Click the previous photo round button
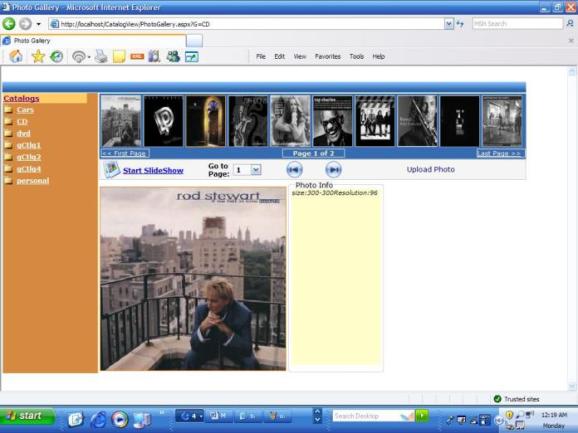Viewport: 578px width, 433px height. click(x=294, y=170)
